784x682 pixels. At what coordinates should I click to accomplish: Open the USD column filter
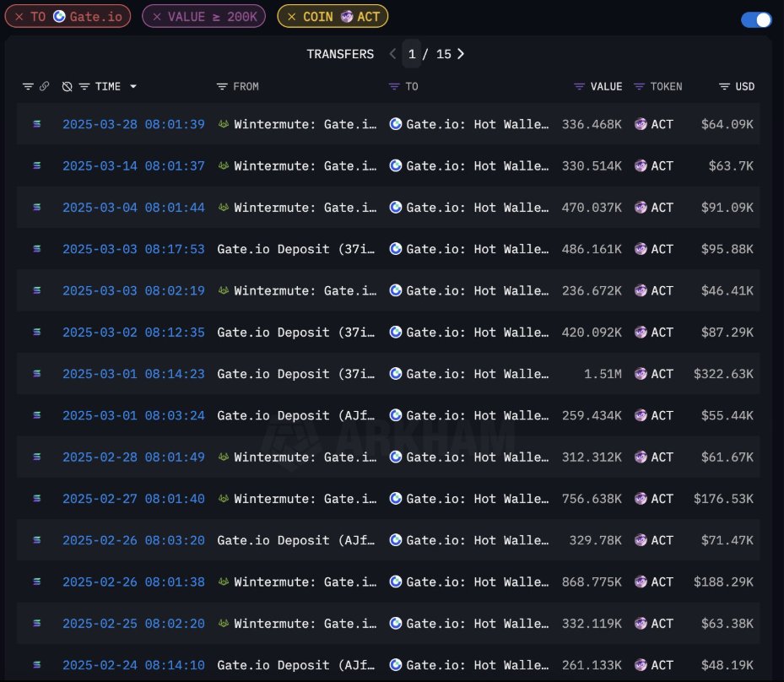coord(724,86)
